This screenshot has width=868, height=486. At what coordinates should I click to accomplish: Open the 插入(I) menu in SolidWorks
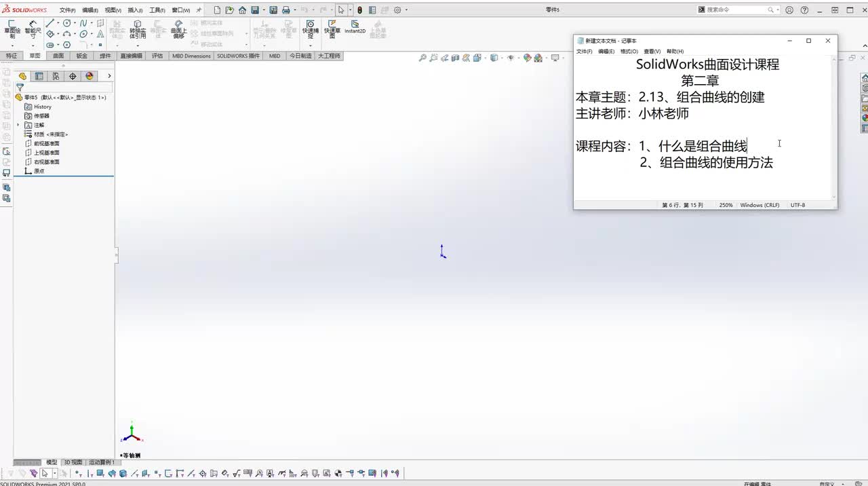pyautogui.click(x=135, y=10)
